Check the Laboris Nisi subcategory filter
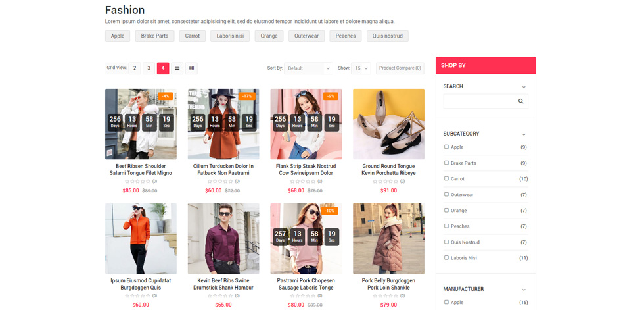This screenshot has width=644, height=310. [446, 258]
